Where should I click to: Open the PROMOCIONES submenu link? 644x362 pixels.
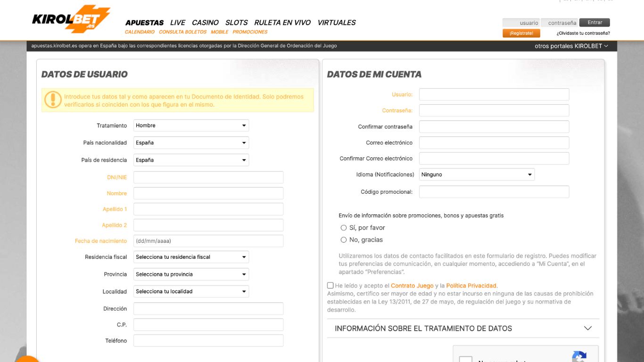tap(250, 32)
